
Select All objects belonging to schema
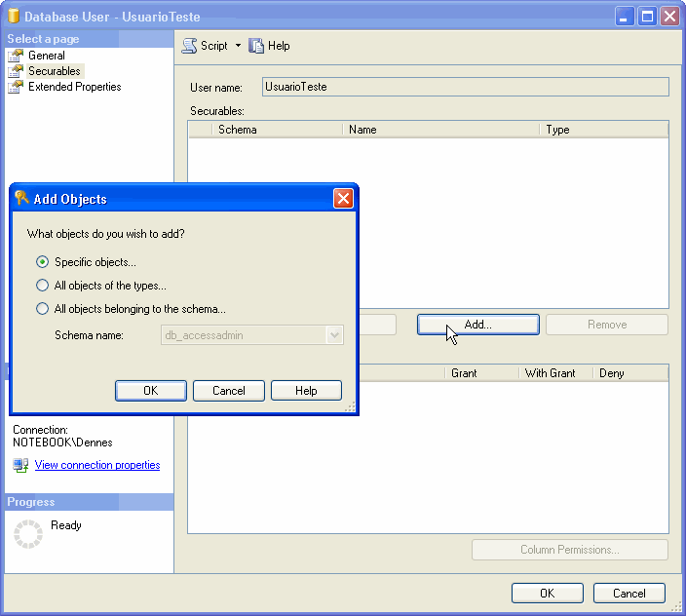coord(42,309)
